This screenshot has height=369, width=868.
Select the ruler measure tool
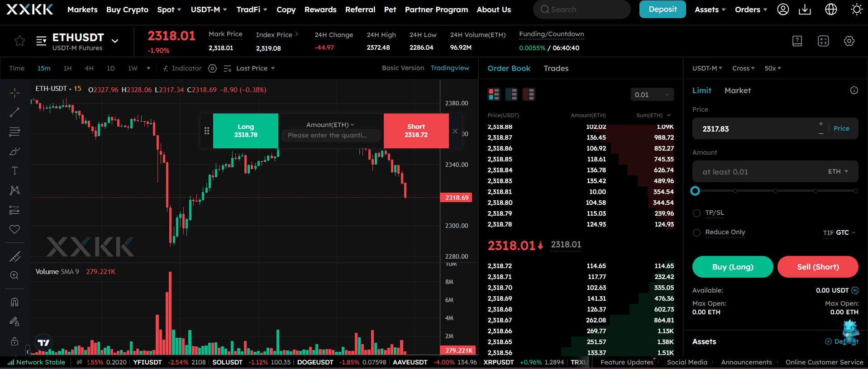pyautogui.click(x=14, y=257)
